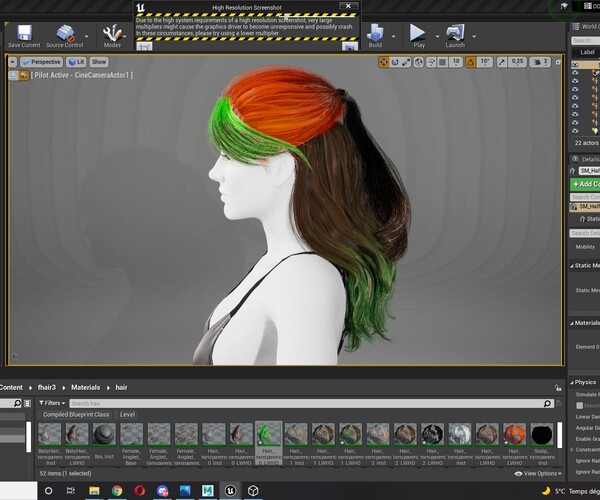The width and height of the screenshot is (600, 500).
Task: Click the Save Current toolbar icon
Action: [24, 33]
